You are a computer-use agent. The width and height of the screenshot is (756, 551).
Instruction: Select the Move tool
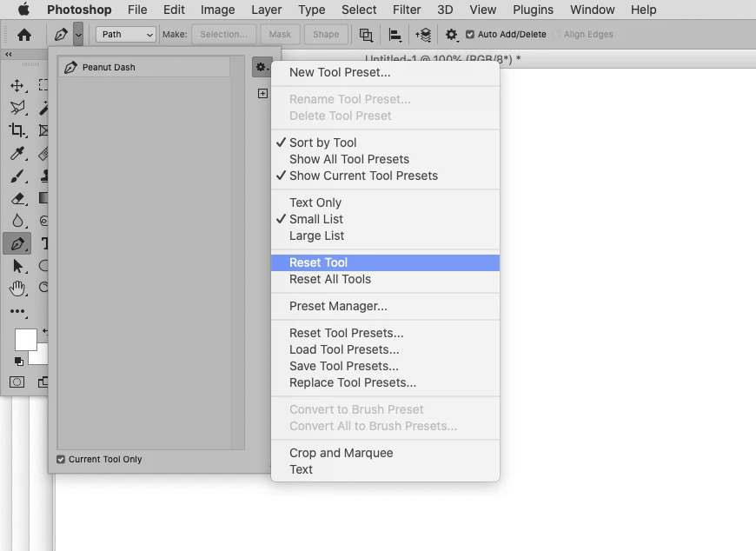[17, 85]
